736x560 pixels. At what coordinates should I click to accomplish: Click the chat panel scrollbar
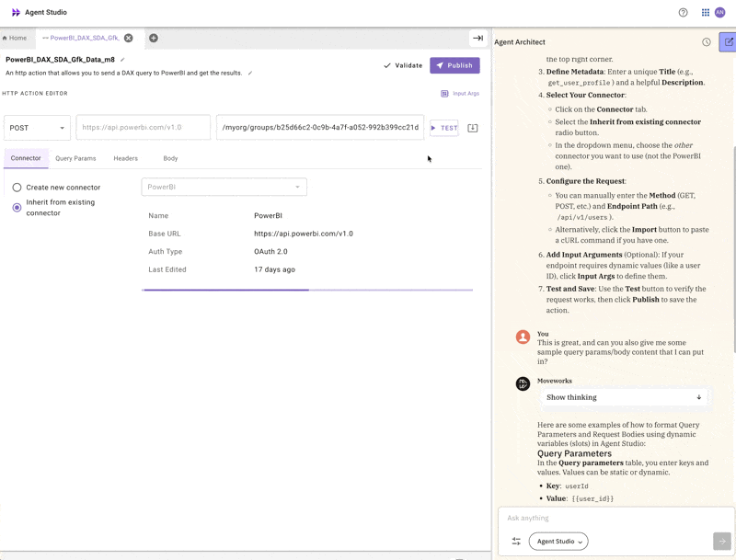coord(733,249)
